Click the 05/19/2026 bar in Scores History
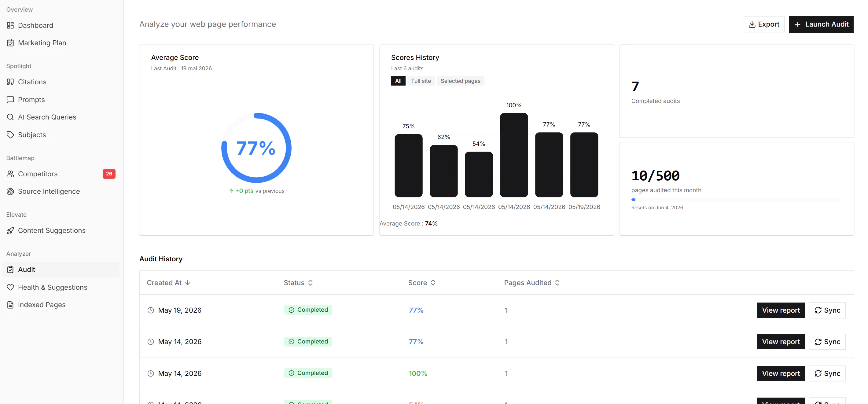Image resolution: width=868 pixels, height=404 pixels. [584, 165]
